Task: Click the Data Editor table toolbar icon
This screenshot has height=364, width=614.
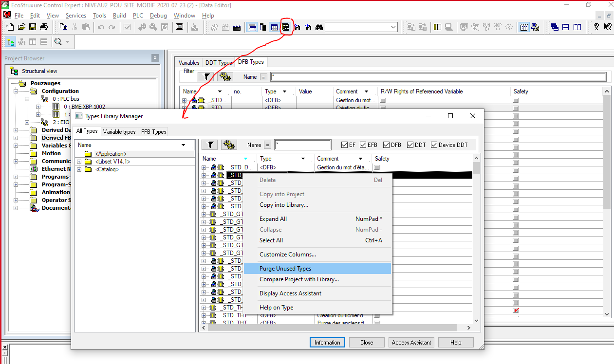Action: point(274,27)
